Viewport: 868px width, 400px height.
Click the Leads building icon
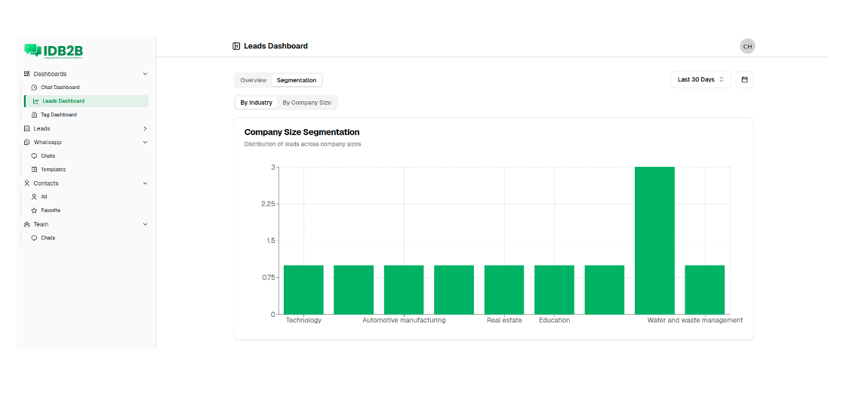[26, 128]
